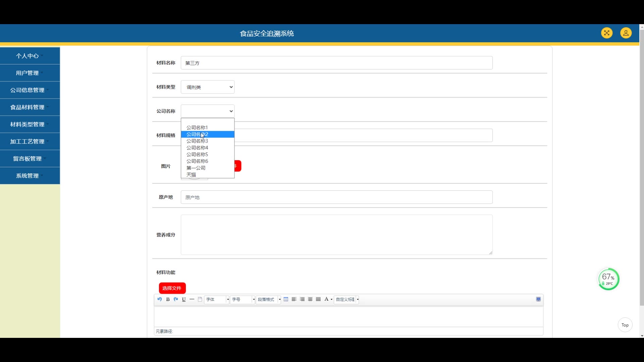Screen dimensions: 644x362
Task: Toggle underline formatting in the editor
Action: [184, 299]
